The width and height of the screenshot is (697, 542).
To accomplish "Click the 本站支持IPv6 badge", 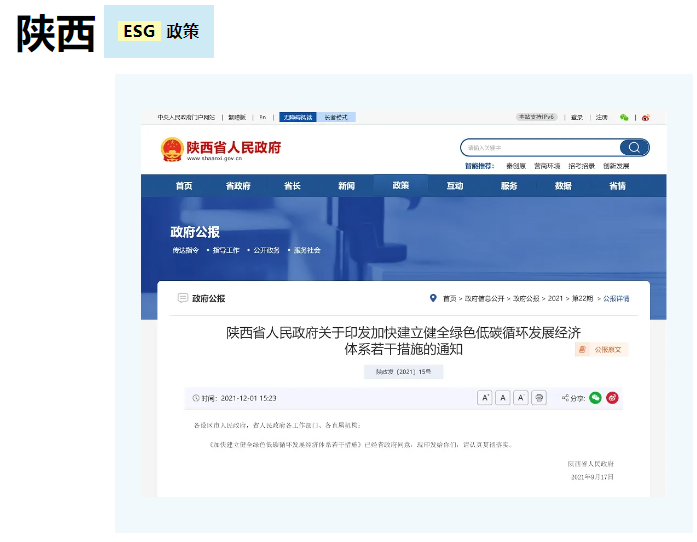I will click(537, 117).
